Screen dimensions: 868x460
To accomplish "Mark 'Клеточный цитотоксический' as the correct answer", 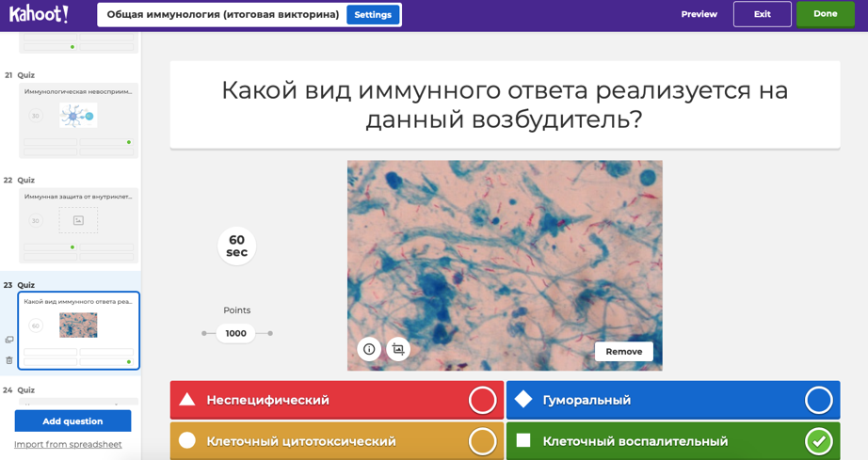I will coord(482,440).
